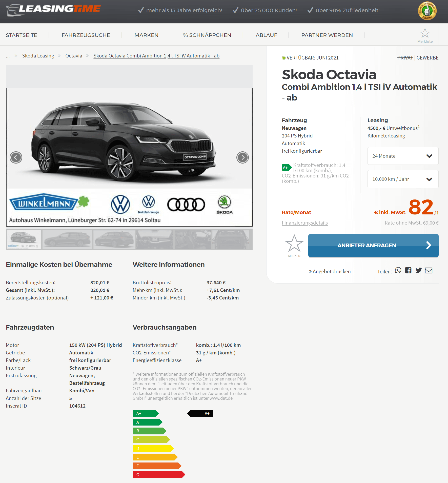The height and width of the screenshot is (483, 448).
Task: Click the 4500,- € Umweltbonus text
Action: [x=393, y=128]
